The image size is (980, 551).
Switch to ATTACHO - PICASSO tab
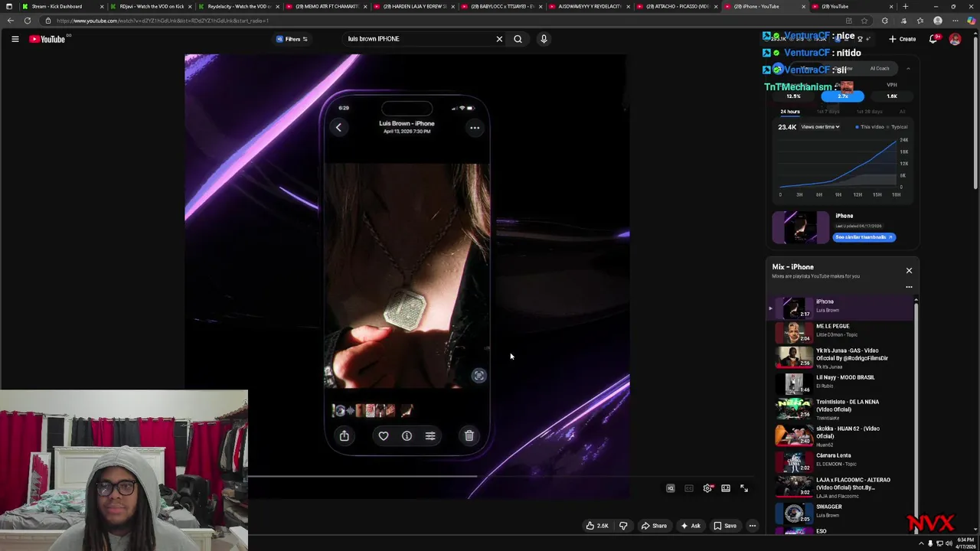(678, 6)
